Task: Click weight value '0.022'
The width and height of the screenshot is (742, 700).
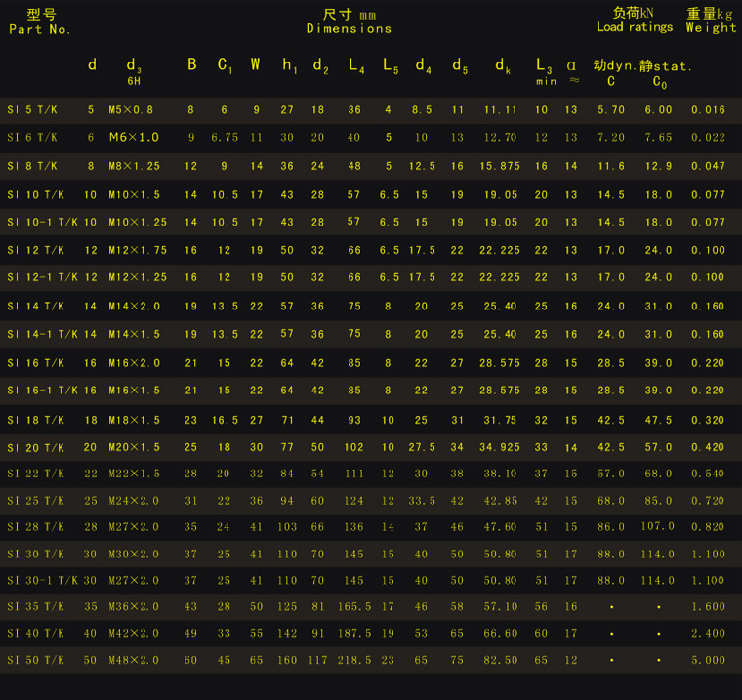Action: 708,138
